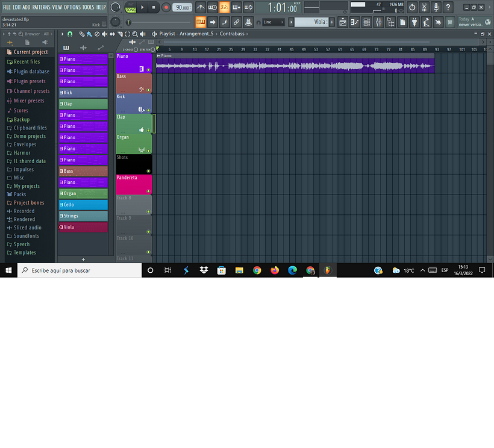This screenshot has width=494, height=448.
Task: Open the Mixer toolbar icon
Action: point(378,22)
